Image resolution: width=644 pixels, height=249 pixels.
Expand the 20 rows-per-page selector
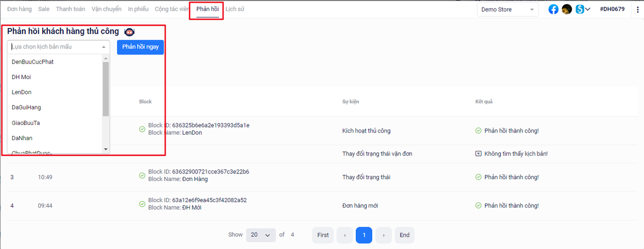[261, 235]
